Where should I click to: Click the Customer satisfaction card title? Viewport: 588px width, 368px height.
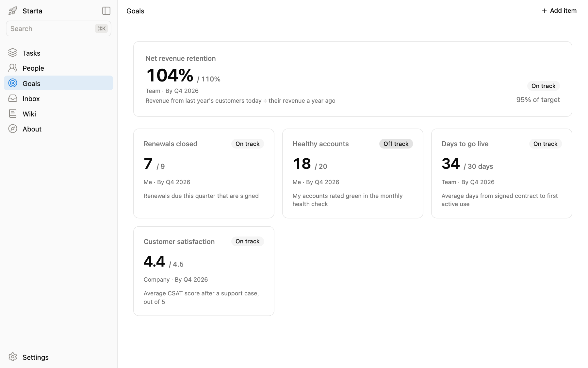click(179, 241)
